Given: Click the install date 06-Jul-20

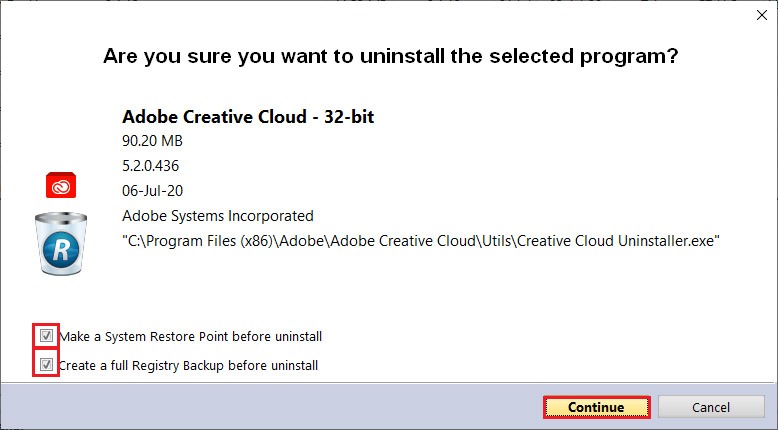Looking at the screenshot, I should pos(152,190).
